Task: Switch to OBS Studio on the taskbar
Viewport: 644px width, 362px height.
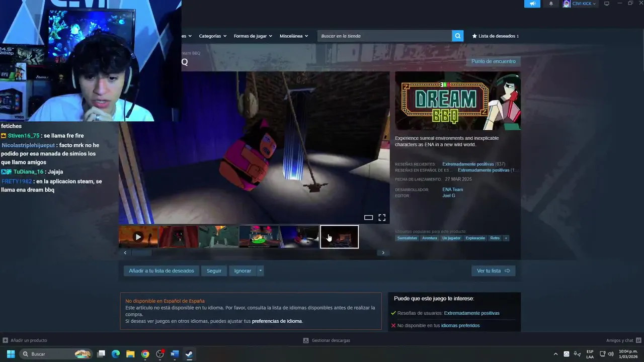Action: pyautogui.click(x=160, y=354)
